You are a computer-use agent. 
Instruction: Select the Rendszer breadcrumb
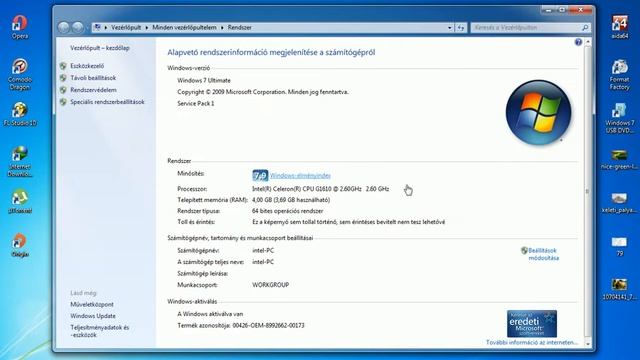pyautogui.click(x=240, y=27)
